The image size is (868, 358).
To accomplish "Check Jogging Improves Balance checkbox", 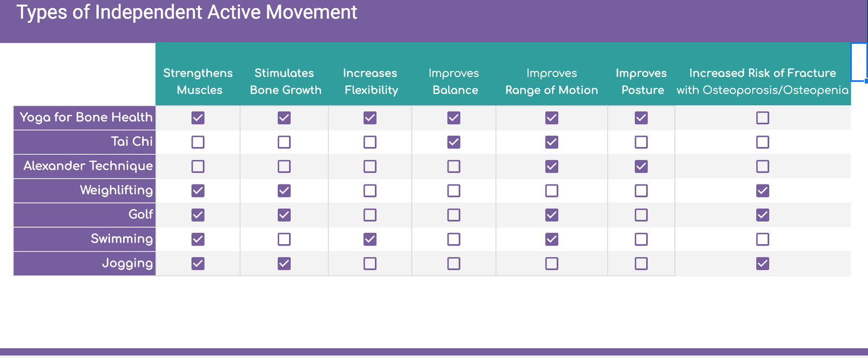I will [454, 264].
